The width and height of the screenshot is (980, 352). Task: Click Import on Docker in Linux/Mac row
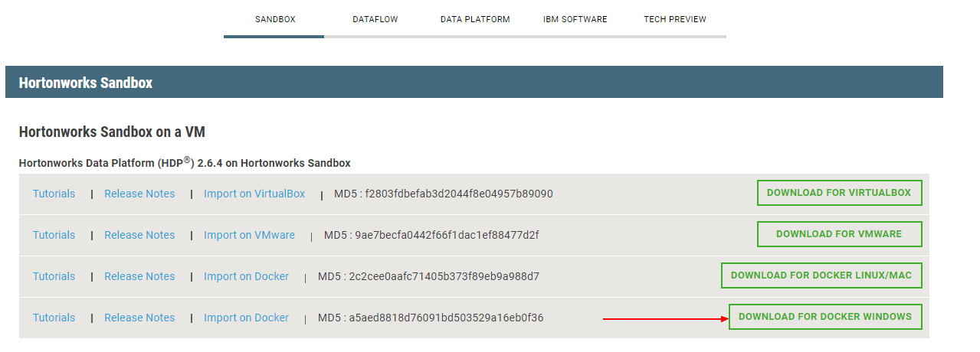coord(246,277)
